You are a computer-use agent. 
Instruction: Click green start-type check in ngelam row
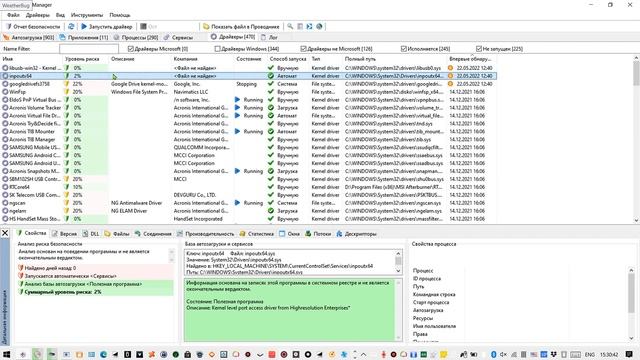[x=271, y=211]
